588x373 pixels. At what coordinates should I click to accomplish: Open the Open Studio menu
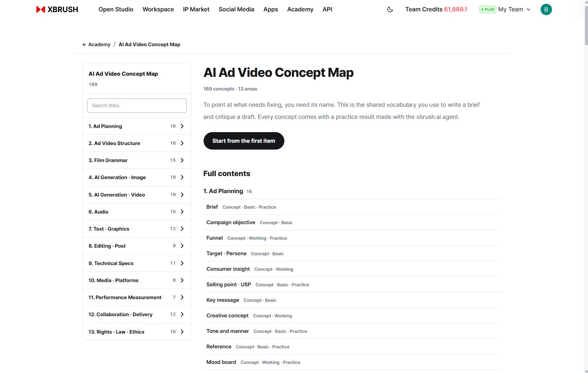[x=116, y=9]
